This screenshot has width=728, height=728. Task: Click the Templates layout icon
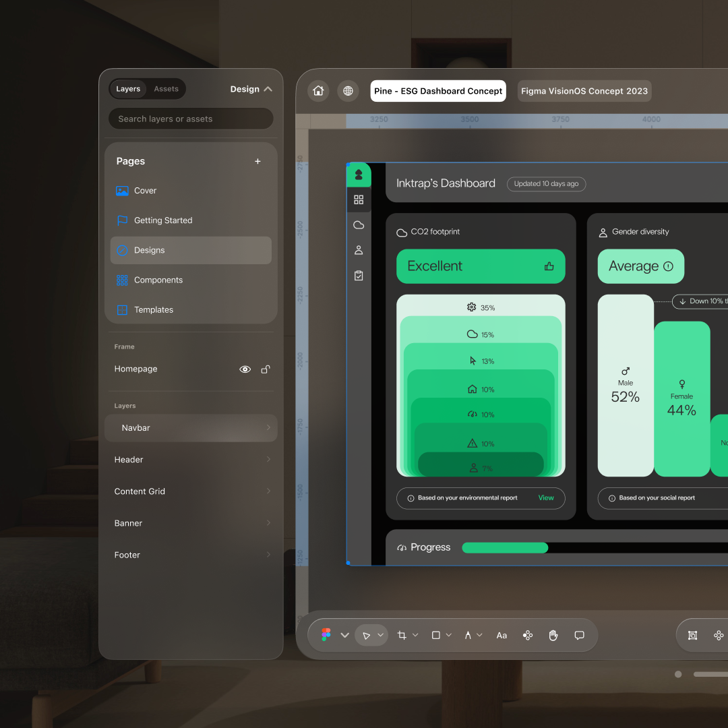[122, 309]
